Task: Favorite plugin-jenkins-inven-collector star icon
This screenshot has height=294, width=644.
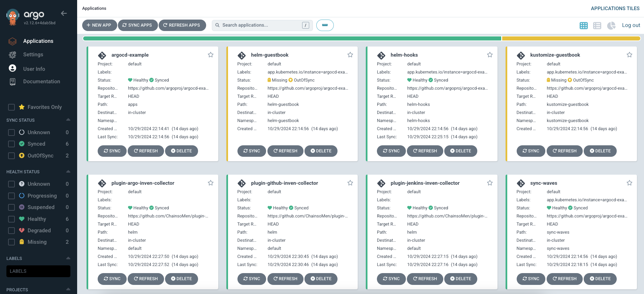Action: click(x=490, y=183)
